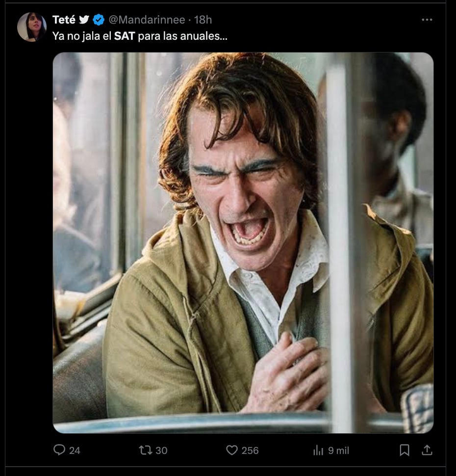Click the display name Teté

tap(64, 20)
